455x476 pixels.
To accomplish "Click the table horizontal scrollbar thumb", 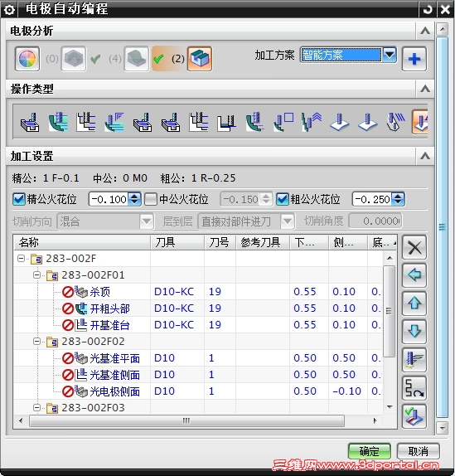I will coord(186,420).
